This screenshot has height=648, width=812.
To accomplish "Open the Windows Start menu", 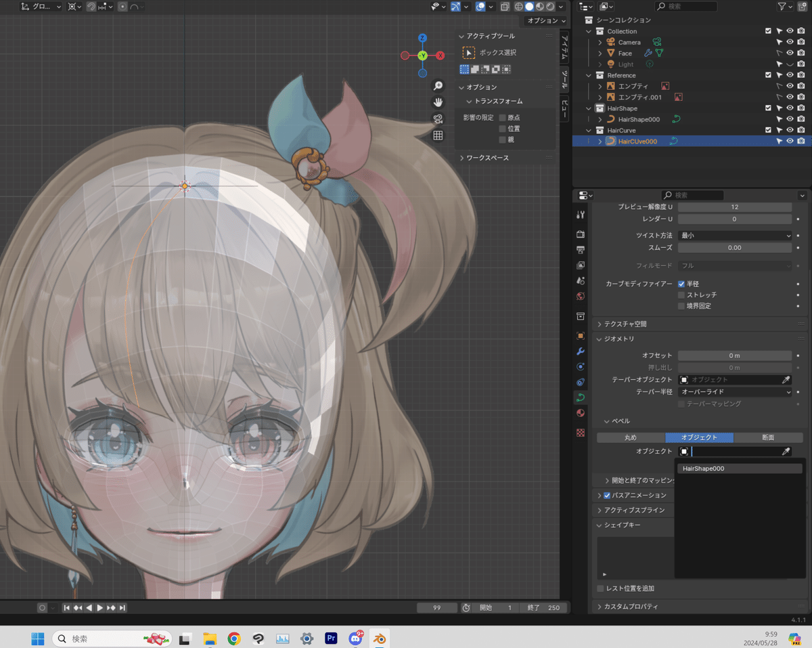I will (x=37, y=638).
